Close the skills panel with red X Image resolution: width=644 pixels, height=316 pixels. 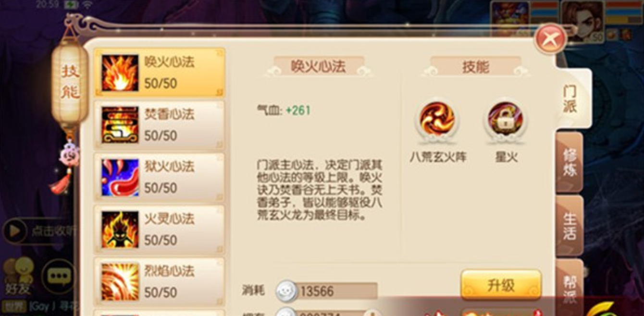[x=551, y=38]
